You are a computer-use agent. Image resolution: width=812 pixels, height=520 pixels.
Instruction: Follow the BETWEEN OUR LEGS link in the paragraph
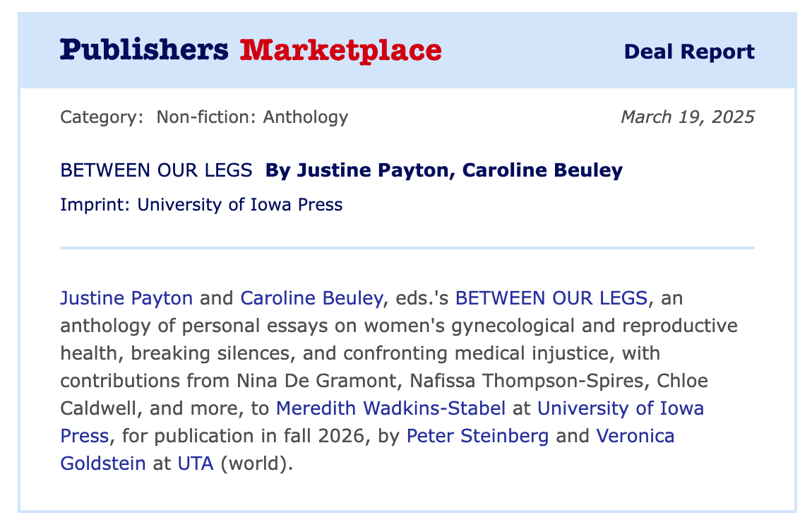click(x=551, y=298)
